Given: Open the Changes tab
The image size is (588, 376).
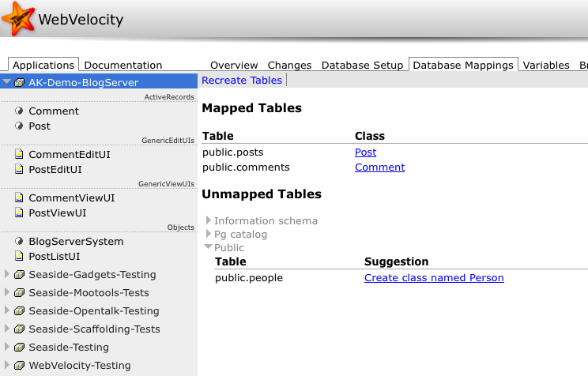Looking at the screenshot, I should pyautogui.click(x=289, y=66).
